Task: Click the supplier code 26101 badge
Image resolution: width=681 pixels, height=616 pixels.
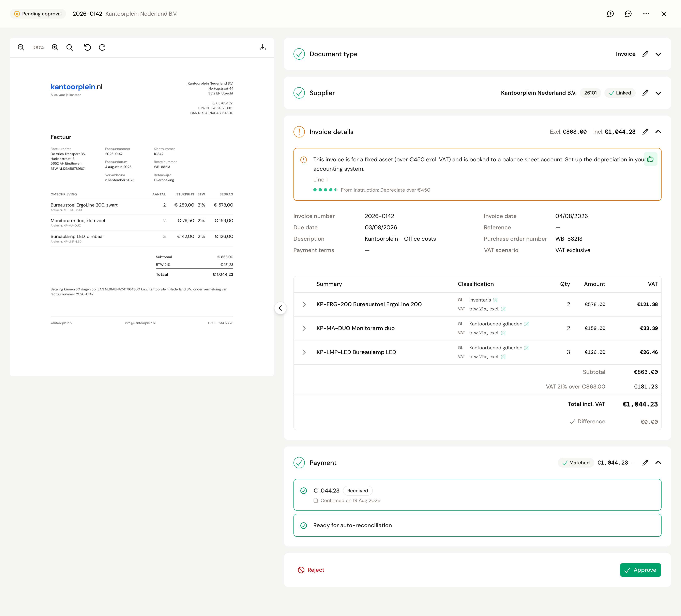Action: pos(590,93)
